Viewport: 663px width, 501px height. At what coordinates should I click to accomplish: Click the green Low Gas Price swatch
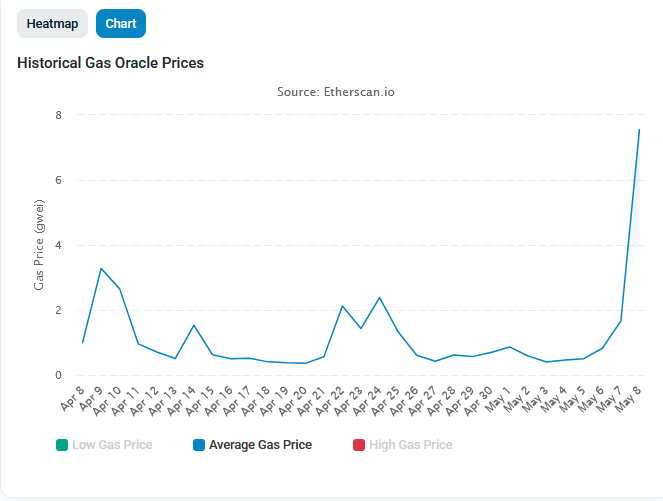tap(62, 445)
